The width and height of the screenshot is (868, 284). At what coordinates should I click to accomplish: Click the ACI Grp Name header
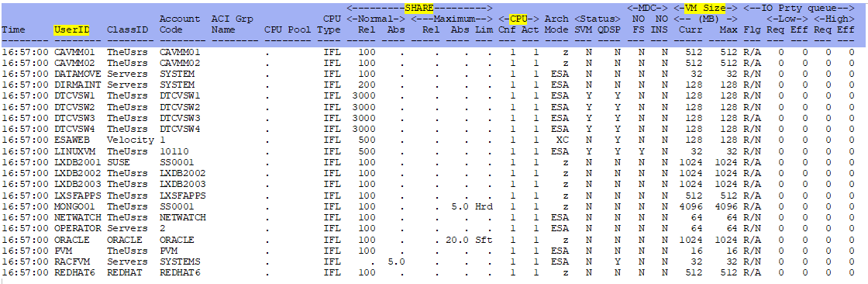click(x=232, y=24)
